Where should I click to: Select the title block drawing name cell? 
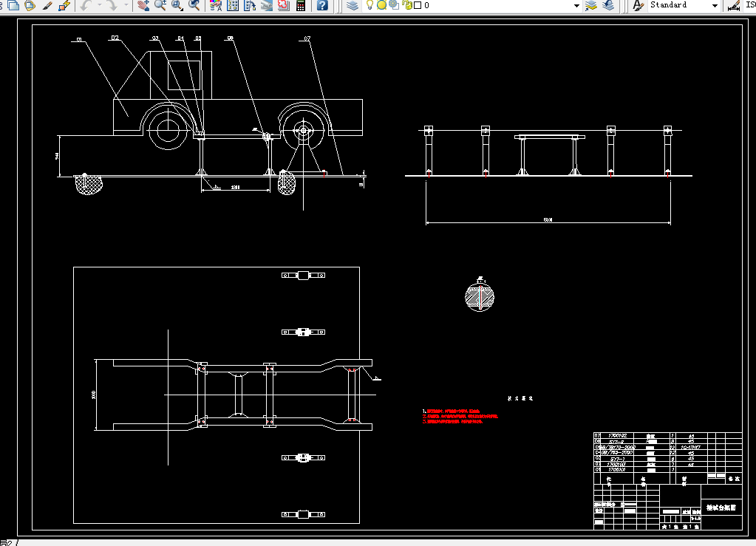click(721, 508)
